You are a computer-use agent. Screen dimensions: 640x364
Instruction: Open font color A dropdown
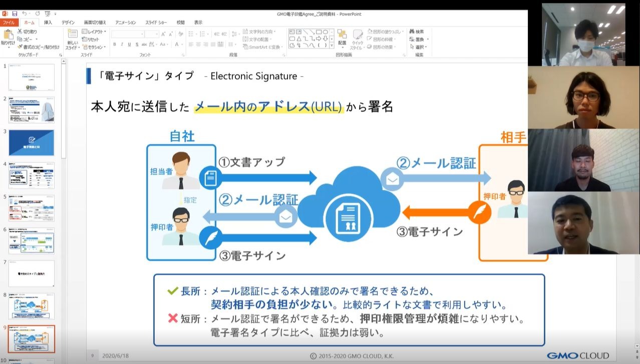pos(178,45)
